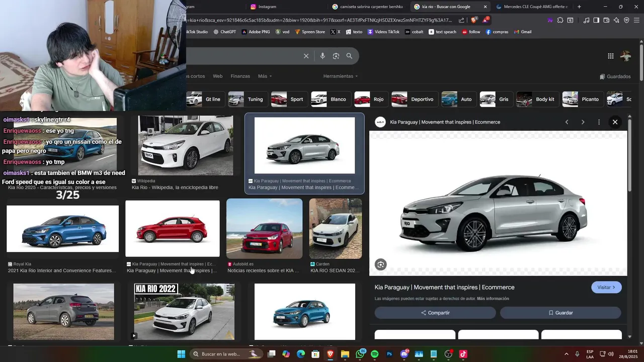Open Brave VPN shield icon
This screenshot has width=644, height=362.
[x=626, y=20]
